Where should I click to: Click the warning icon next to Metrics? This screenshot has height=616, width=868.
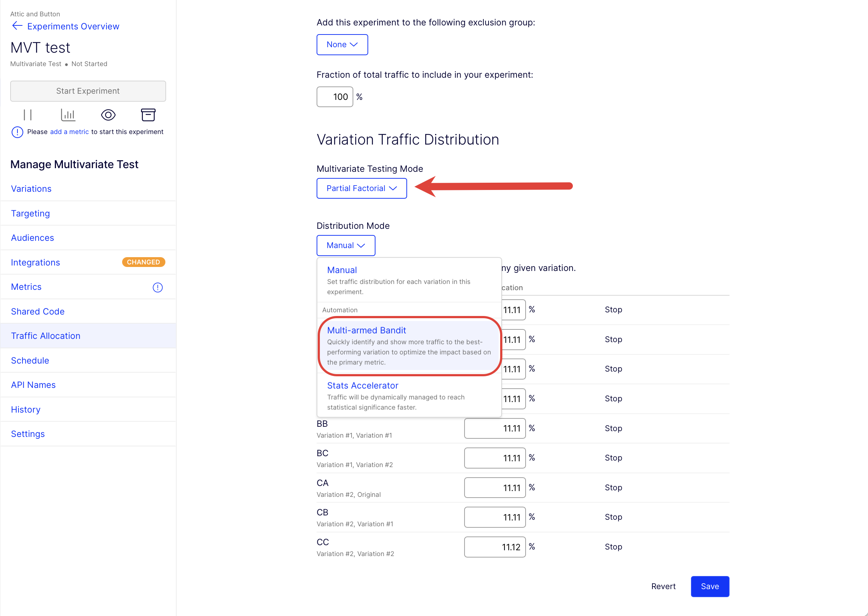pyautogui.click(x=157, y=288)
